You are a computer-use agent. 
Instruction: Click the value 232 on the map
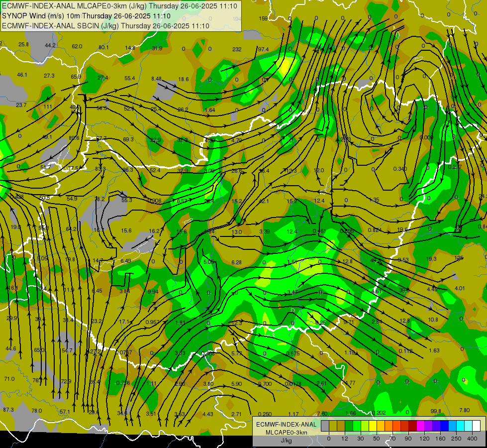click(x=237, y=49)
